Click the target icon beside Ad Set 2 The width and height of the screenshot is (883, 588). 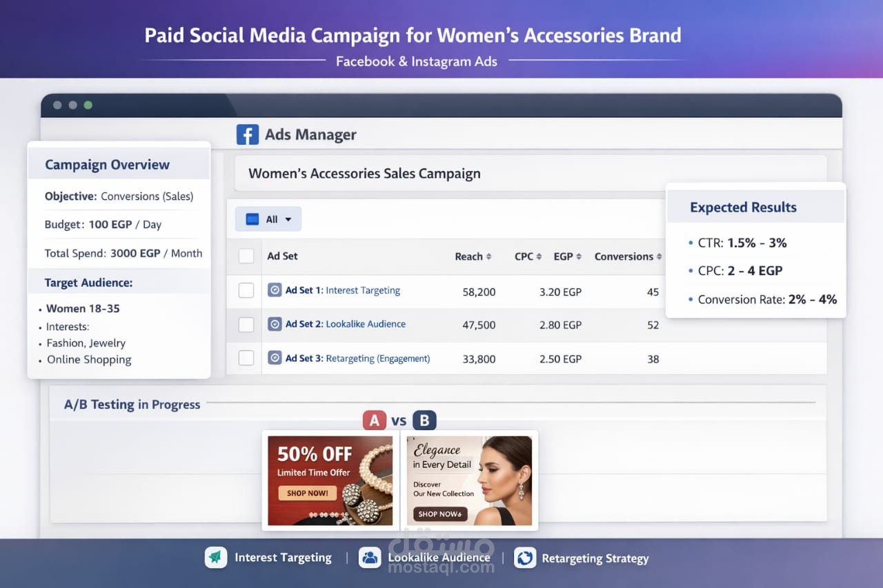click(274, 324)
